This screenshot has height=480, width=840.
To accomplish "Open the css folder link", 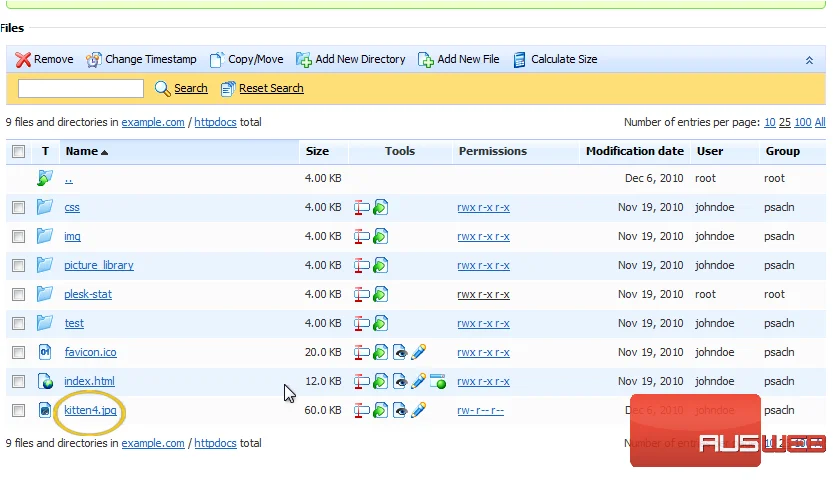I will point(72,207).
